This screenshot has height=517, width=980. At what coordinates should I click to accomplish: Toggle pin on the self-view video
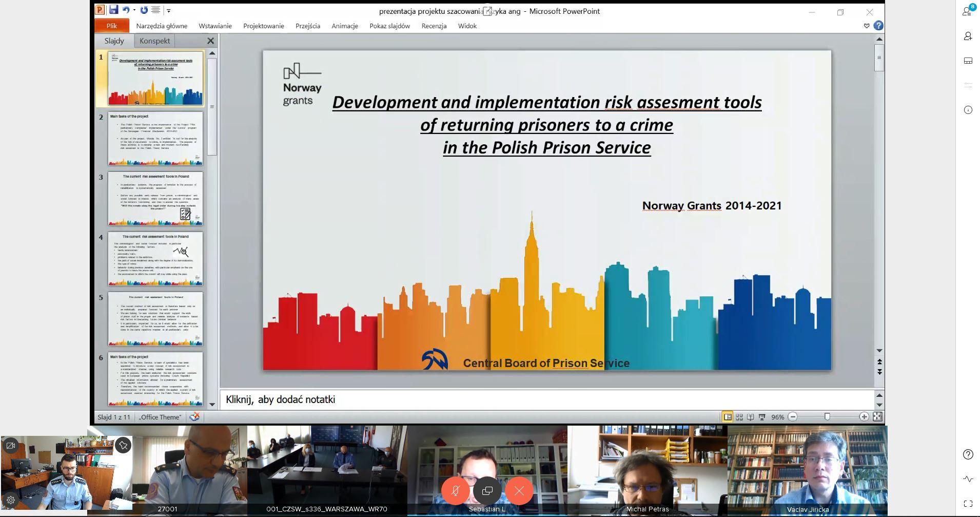coord(123,446)
